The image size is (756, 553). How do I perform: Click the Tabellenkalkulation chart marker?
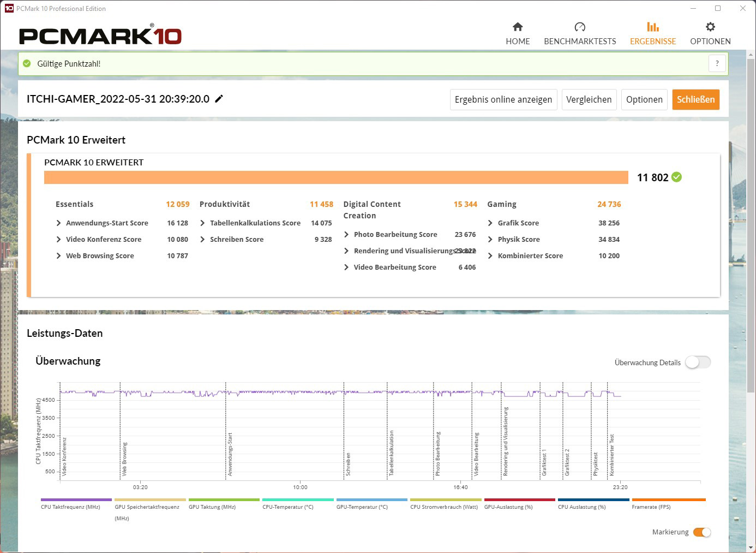[391, 453]
